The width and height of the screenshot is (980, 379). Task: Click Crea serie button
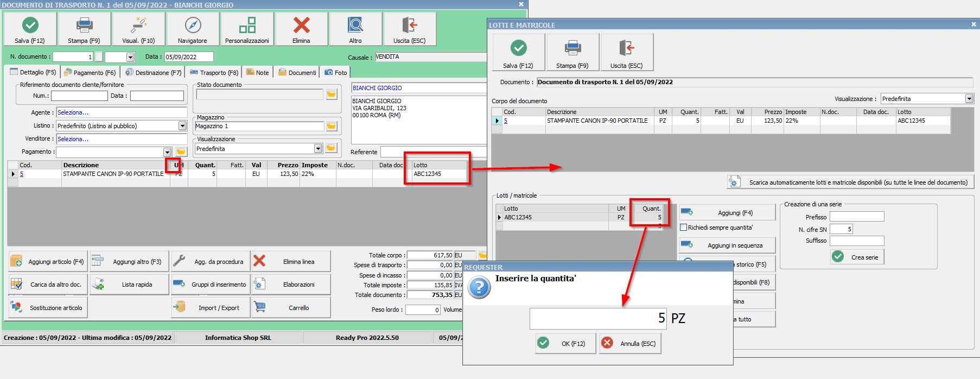(857, 257)
